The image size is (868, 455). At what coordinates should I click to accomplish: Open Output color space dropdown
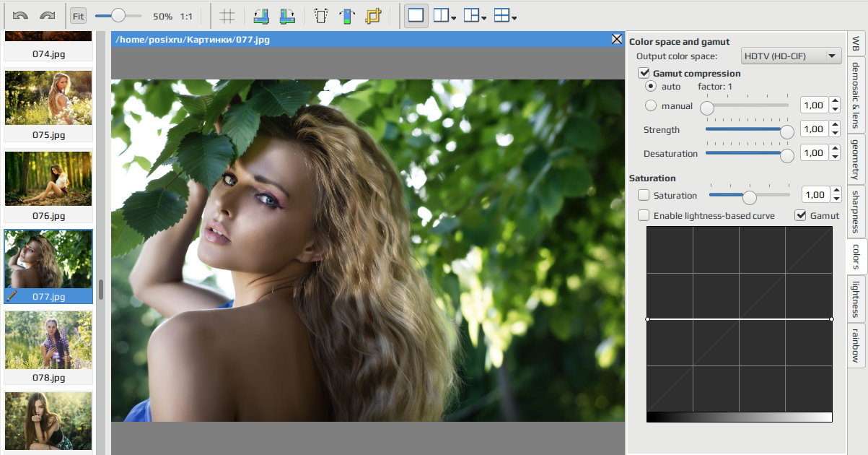(792, 56)
